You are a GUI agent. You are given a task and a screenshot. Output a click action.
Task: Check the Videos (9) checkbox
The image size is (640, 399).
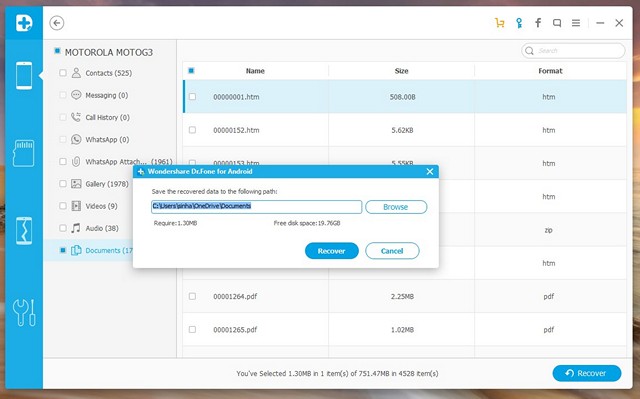63,206
